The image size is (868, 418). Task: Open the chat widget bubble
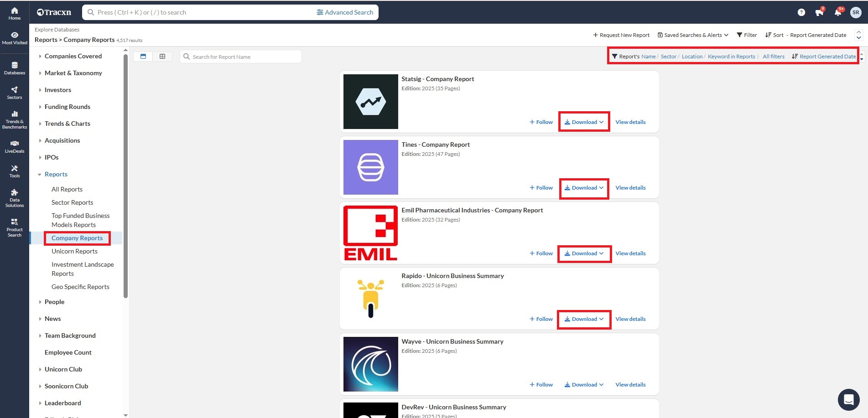click(848, 400)
